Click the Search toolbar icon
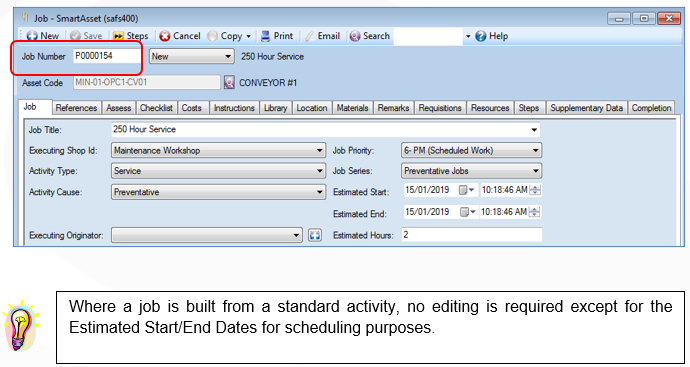The image size is (690, 367). click(355, 36)
